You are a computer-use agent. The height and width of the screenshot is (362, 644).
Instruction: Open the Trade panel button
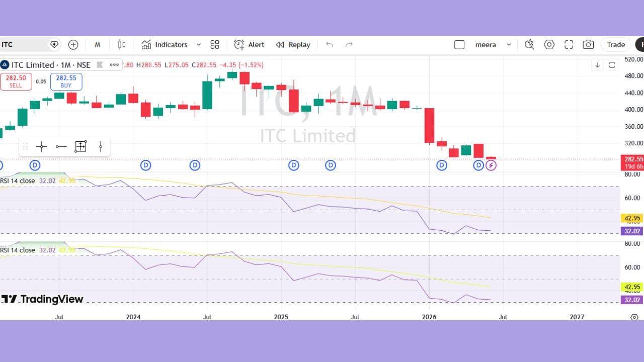615,45
